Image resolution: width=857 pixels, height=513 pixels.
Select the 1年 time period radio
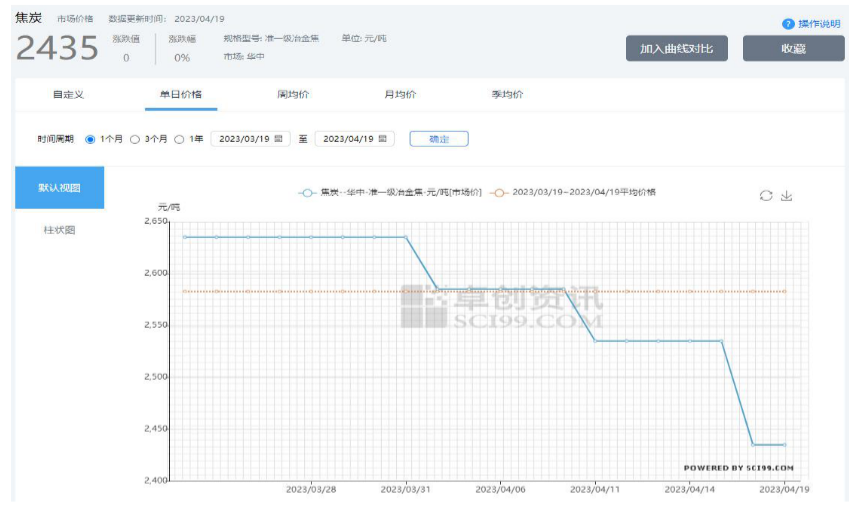tap(179, 139)
